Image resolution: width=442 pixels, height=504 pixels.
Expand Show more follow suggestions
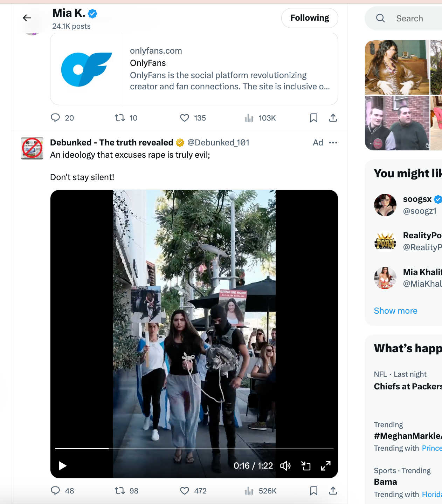coord(395,311)
